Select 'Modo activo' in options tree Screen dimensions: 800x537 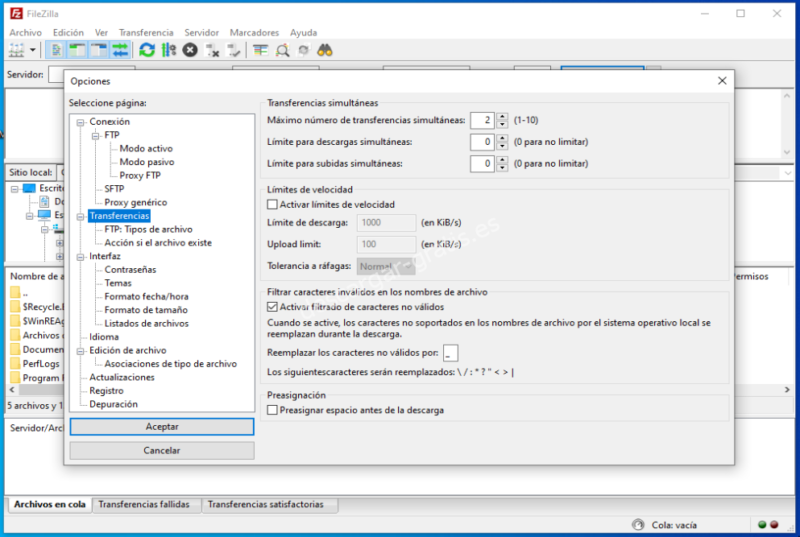point(146,148)
